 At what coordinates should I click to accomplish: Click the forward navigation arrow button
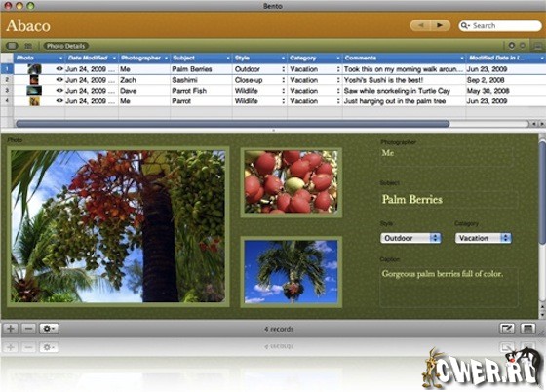pos(440,25)
